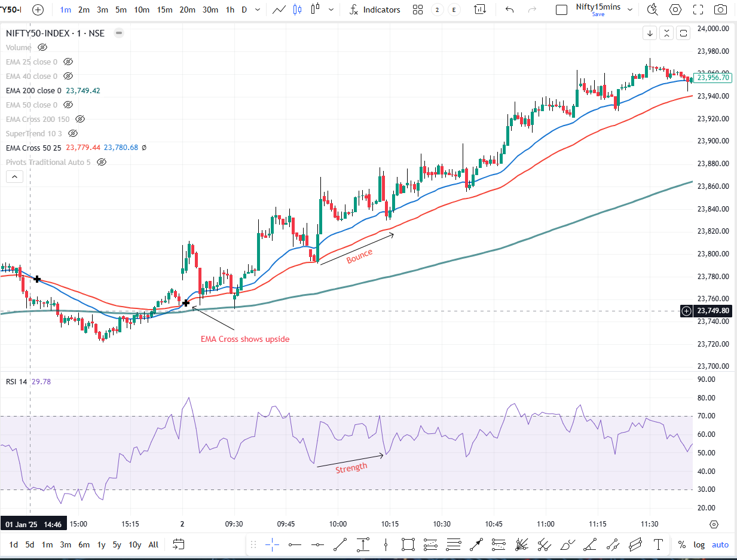Select the 5d date range
This screenshot has height=560, width=737.
pos(30,544)
